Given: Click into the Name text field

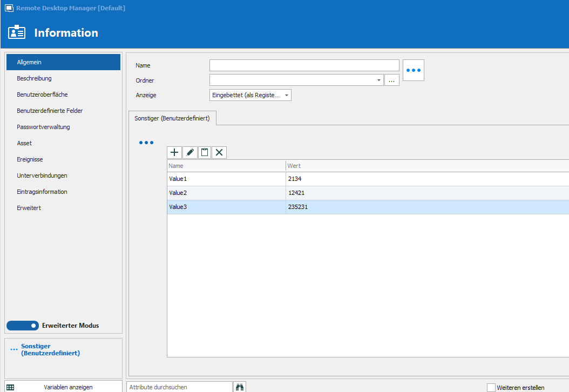Looking at the screenshot, I should 304,65.
